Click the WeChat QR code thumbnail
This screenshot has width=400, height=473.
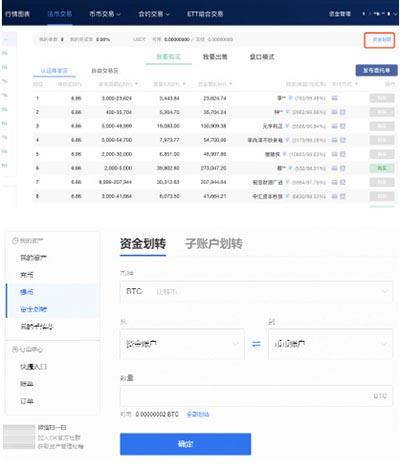click(x=19, y=437)
